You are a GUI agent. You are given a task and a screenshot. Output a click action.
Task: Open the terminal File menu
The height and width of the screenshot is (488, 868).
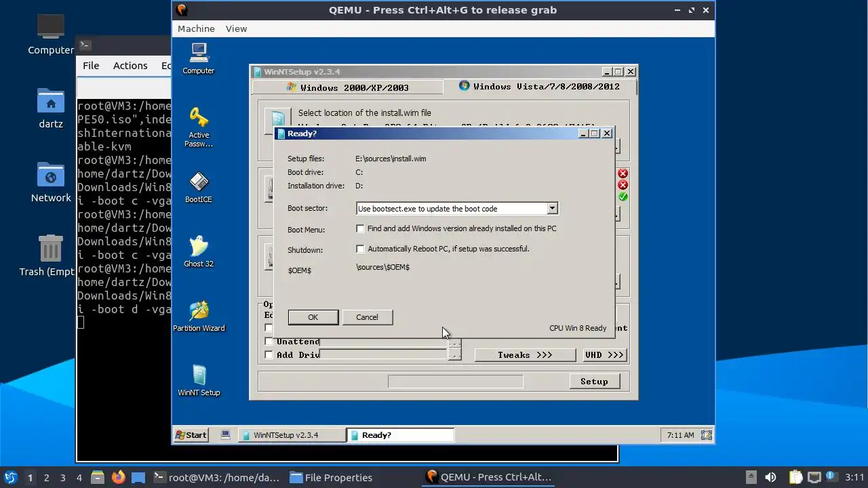pos(91,66)
